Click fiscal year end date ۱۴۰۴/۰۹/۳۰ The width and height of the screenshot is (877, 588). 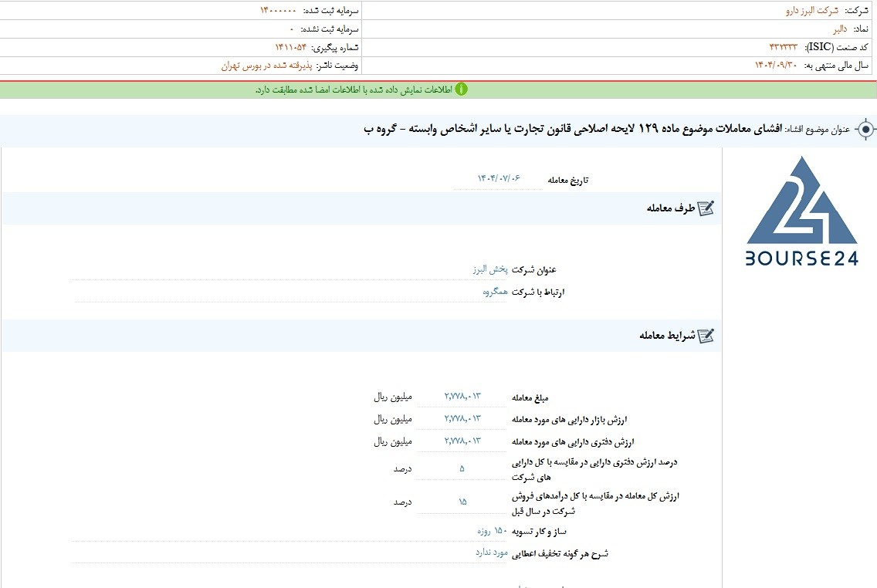click(776, 66)
